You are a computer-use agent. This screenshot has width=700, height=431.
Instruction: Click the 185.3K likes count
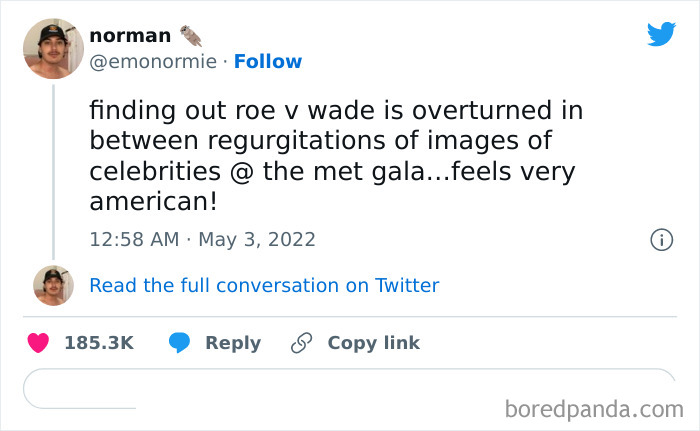(98, 343)
